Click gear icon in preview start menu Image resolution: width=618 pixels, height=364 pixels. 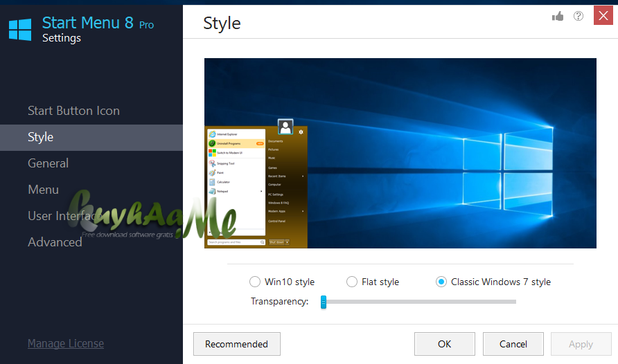301,131
